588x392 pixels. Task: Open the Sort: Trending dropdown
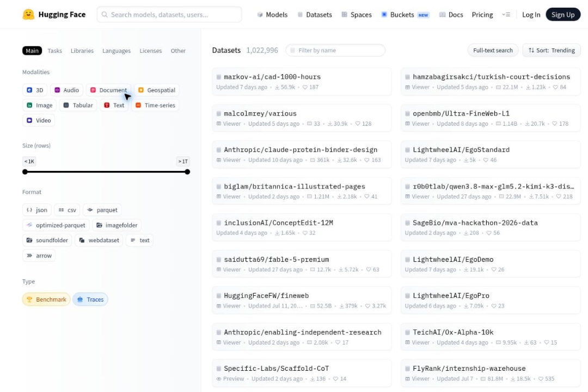coord(551,50)
